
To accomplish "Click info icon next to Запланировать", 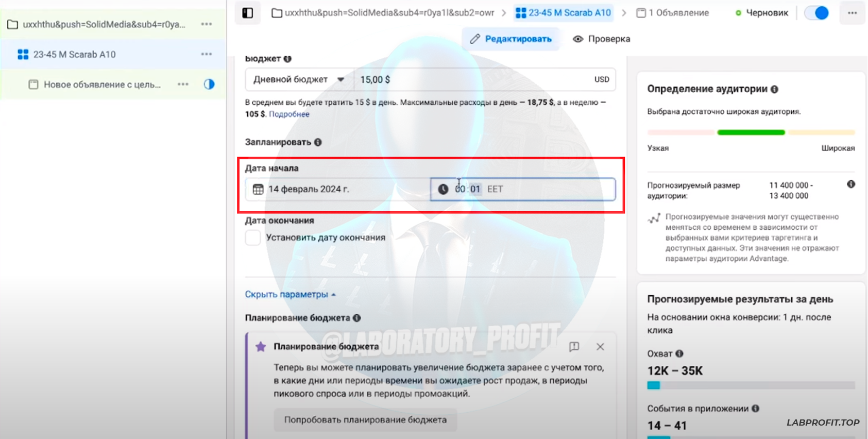I will coord(318,142).
